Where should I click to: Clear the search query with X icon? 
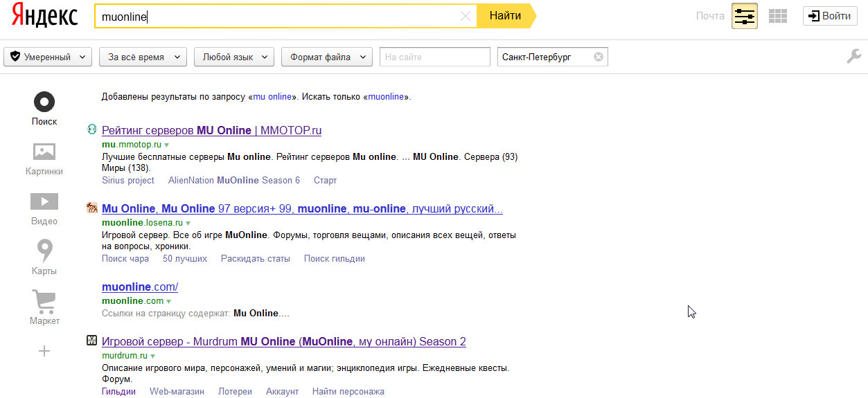click(x=466, y=17)
